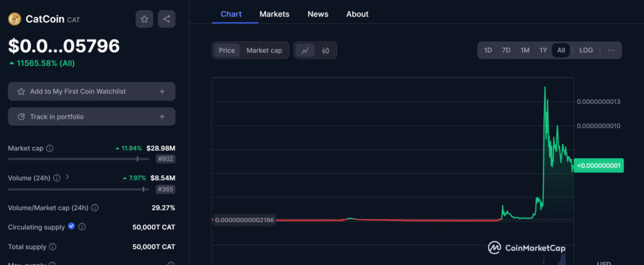Switch to candlestick chart icon
Image resolution: width=644 pixels, height=265 pixels.
coord(326,50)
